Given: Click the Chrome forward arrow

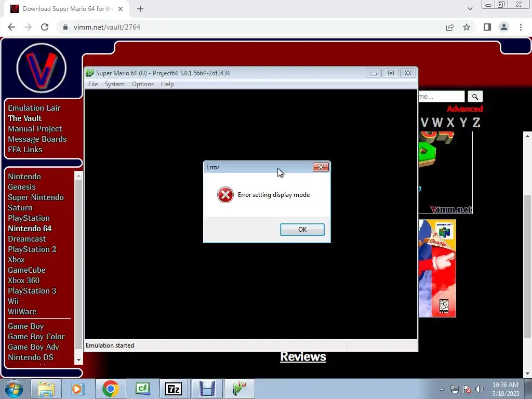Looking at the screenshot, I should click(x=28, y=27).
